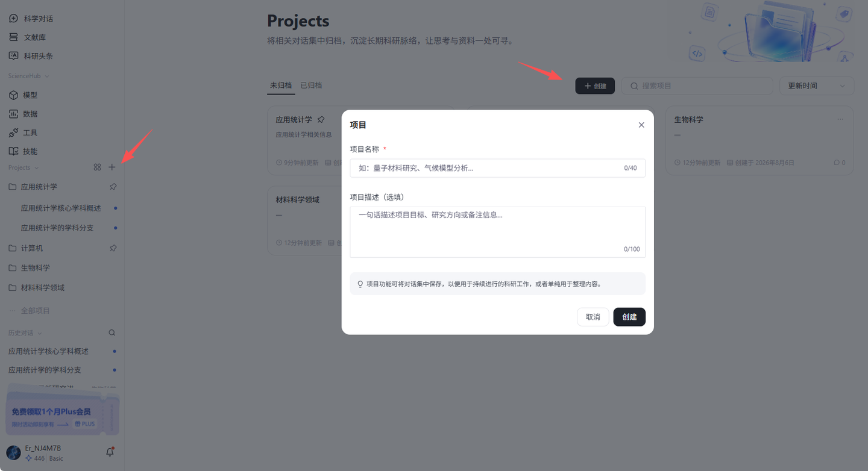Toggle the pin on sidebar 计算机 project
The width and height of the screenshot is (868, 471).
point(113,248)
